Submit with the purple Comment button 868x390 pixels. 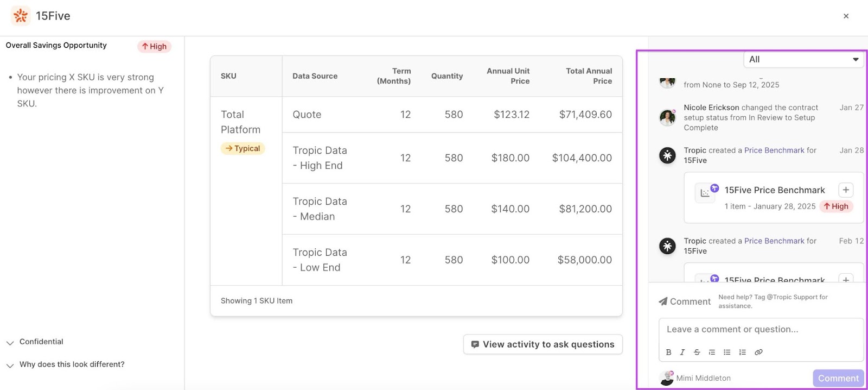click(x=838, y=378)
